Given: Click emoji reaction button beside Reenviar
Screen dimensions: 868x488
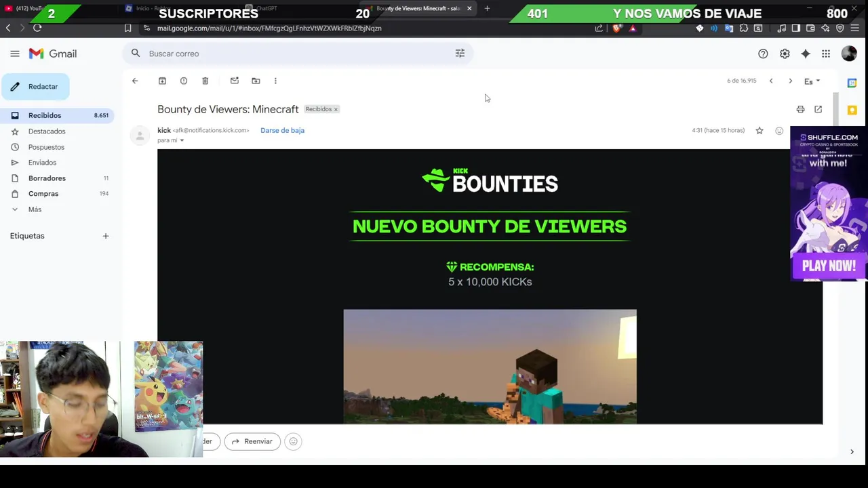Looking at the screenshot, I should tap(293, 441).
